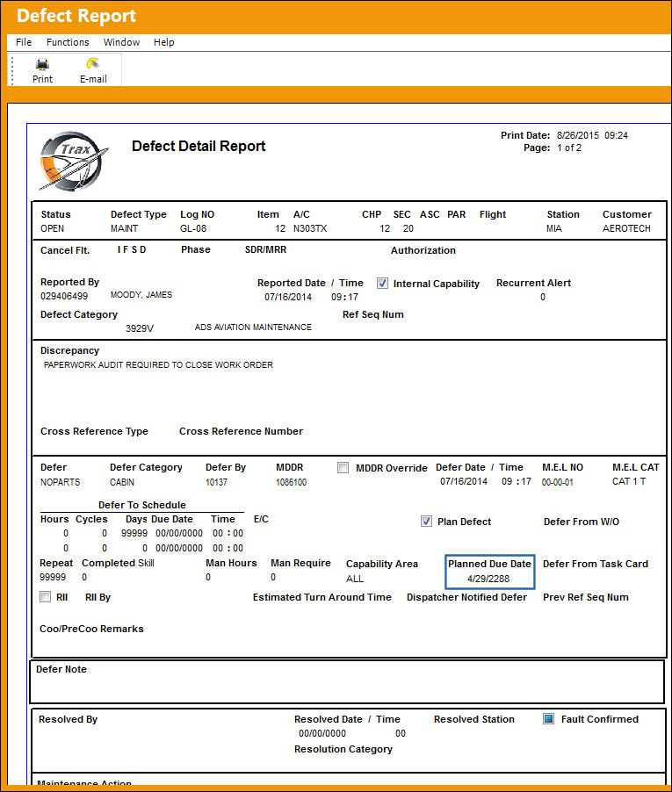Click the Station value MIA
The width and height of the screenshot is (672, 792).
click(x=554, y=229)
